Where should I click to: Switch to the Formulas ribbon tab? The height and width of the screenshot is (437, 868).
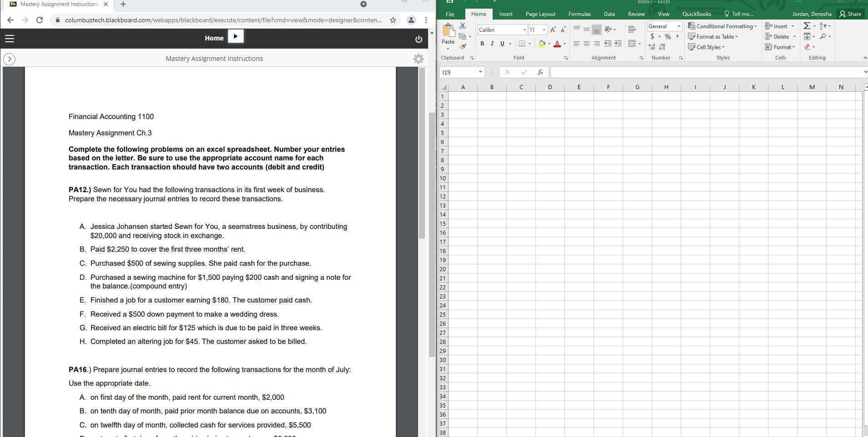point(579,14)
